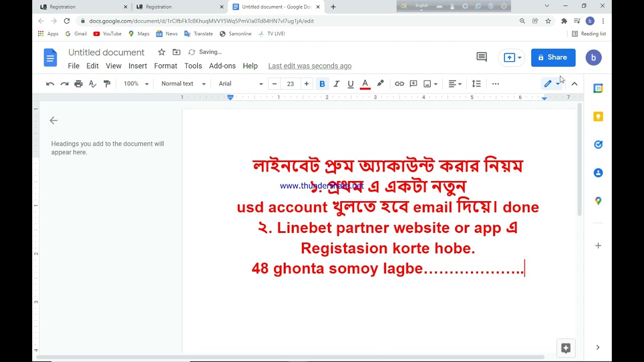
Task: Open the Normal text styles dropdown
Action: pos(184,84)
